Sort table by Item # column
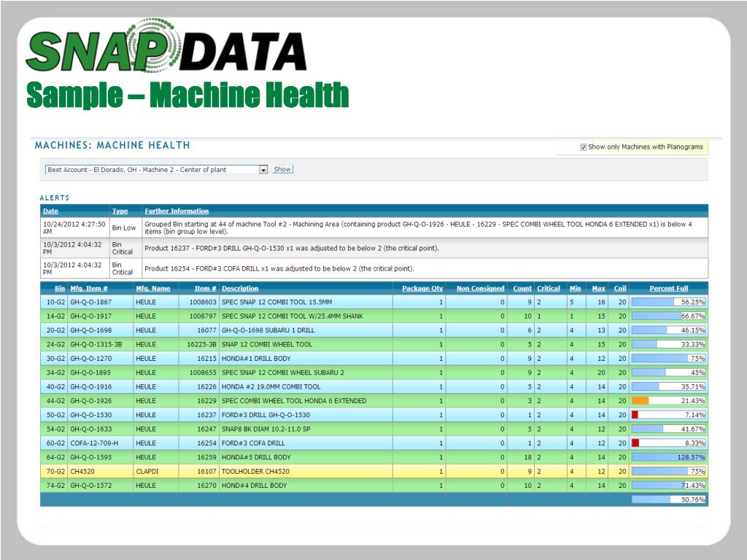The height and width of the screenshot is (560, 747). (205, 288)
